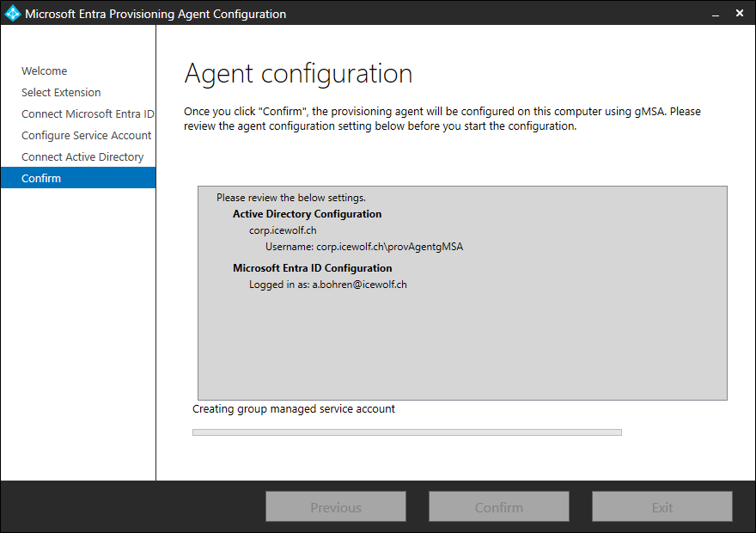This screenshot has height=533, width=756.
Task: Click the Agent configuration page heading
Action: point(298,74)
